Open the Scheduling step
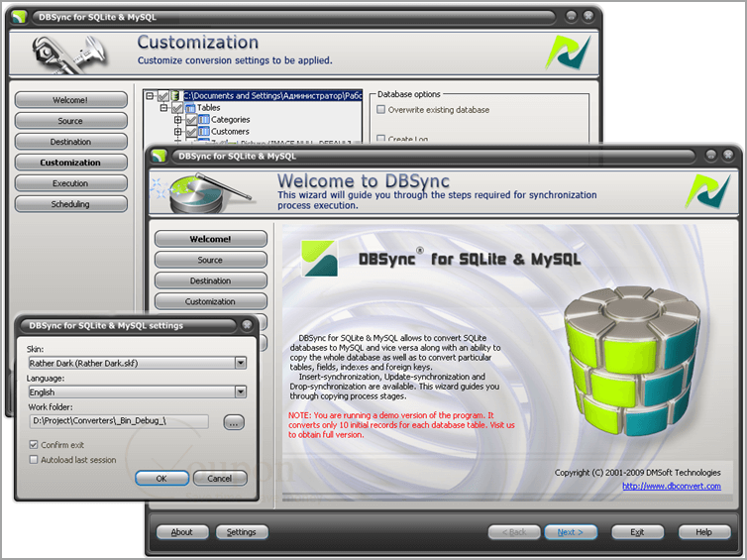747x560 pixels. (70, 204)
